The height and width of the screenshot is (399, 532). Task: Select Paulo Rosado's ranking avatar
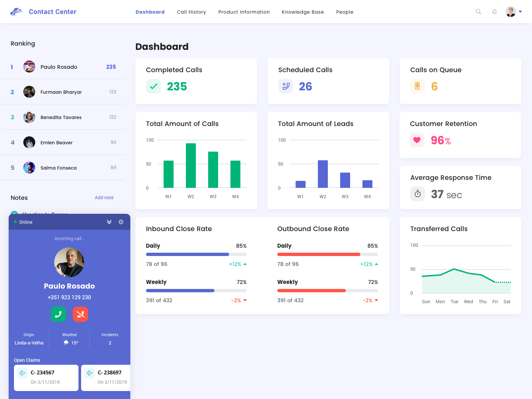point(29,66)
